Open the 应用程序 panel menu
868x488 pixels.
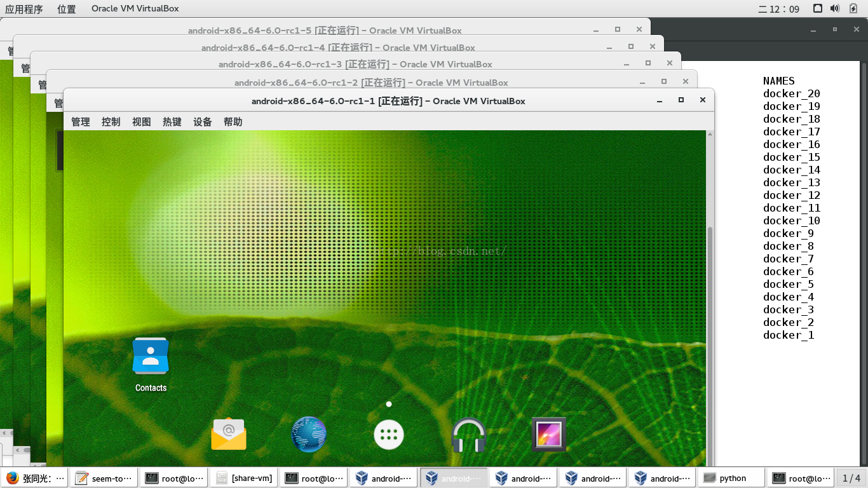click(24, 9)
